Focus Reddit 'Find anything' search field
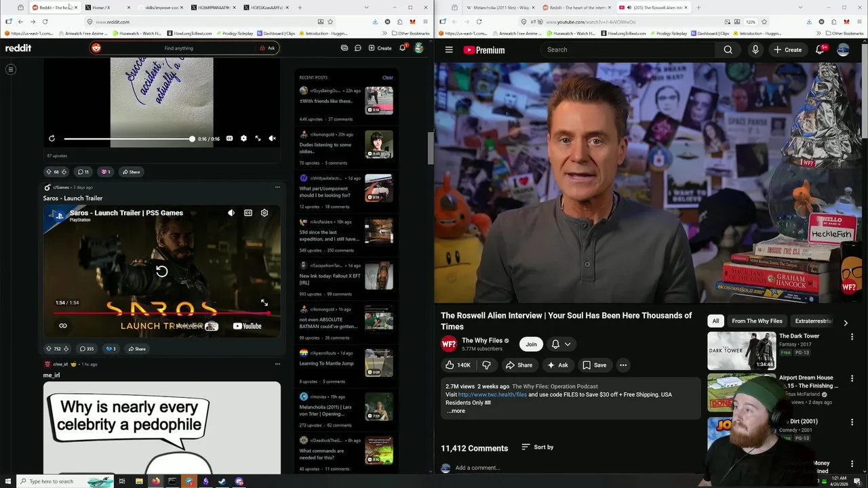This screenshot has height=488, width=868. pos(178,48)
